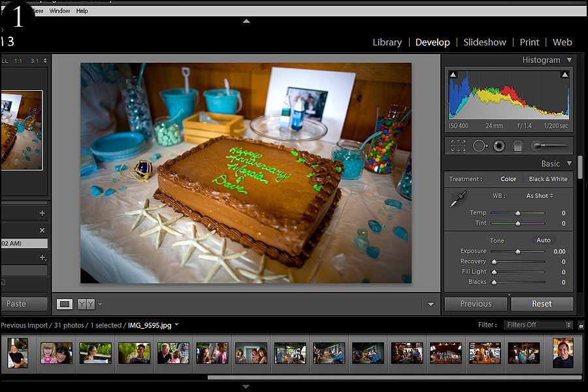Select the Graduated Filter tool
Screen dimensions: 588x392
517,146
